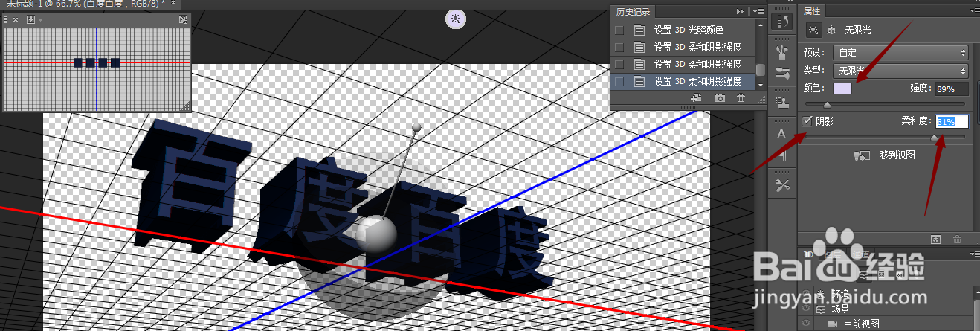Click the 无限光 label in Properties header
Image resolution: width=980 pixels, height=331 pixels.
coord(858,30)
